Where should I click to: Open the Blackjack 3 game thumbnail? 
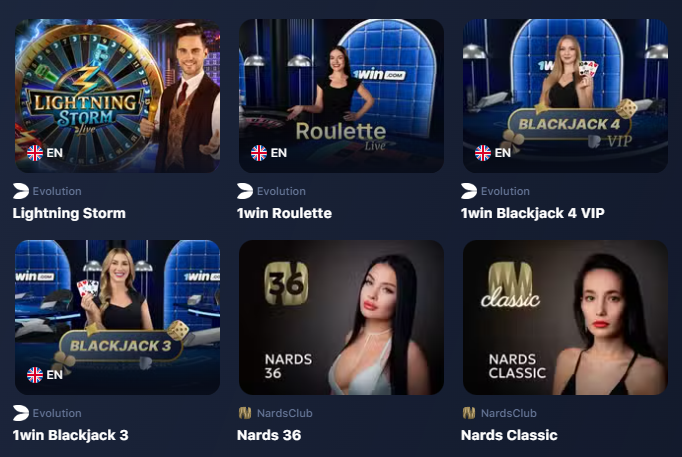coord(117,317)
